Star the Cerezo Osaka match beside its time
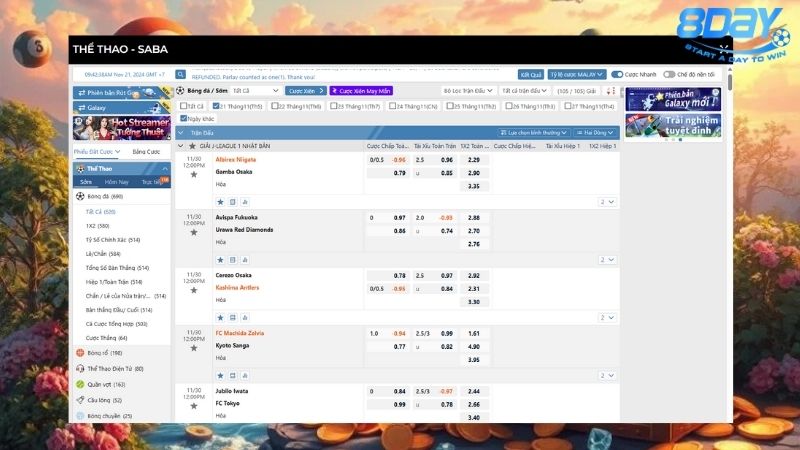 (194, 290)
